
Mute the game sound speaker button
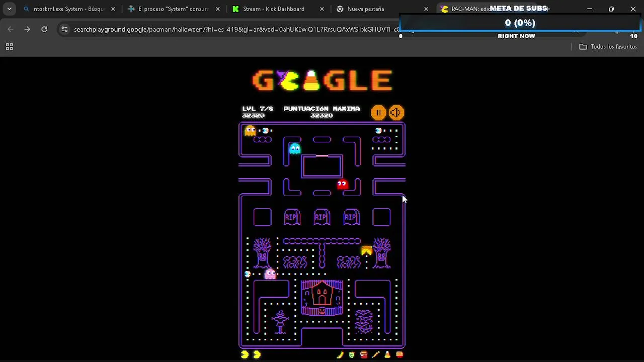(396, 113)
